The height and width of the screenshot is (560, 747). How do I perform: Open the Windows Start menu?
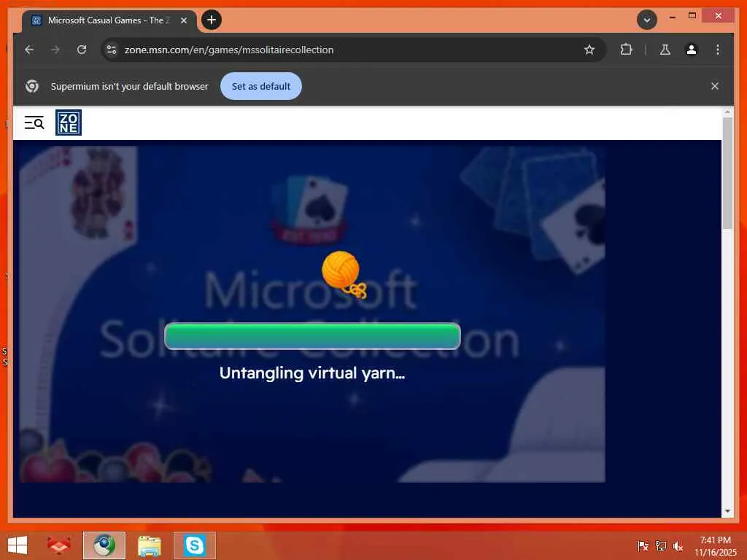[x=18, y=545]
